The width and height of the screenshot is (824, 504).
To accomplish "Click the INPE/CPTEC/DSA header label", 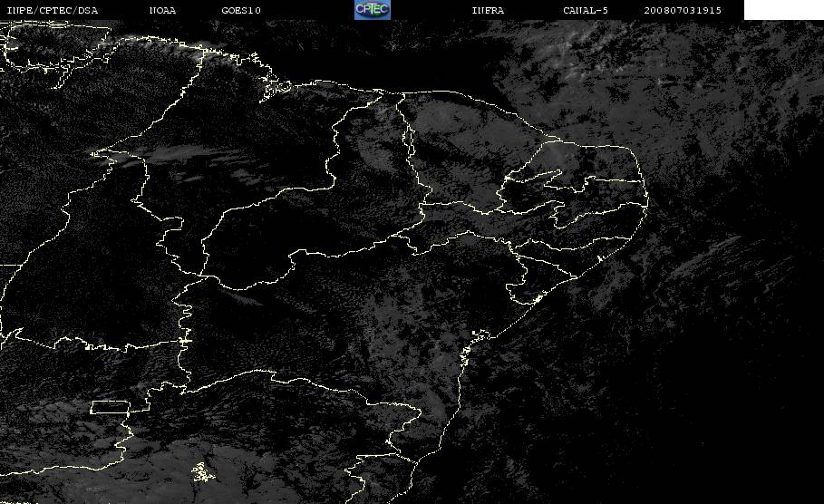I will pyautogui.click(x=52, y=10).
